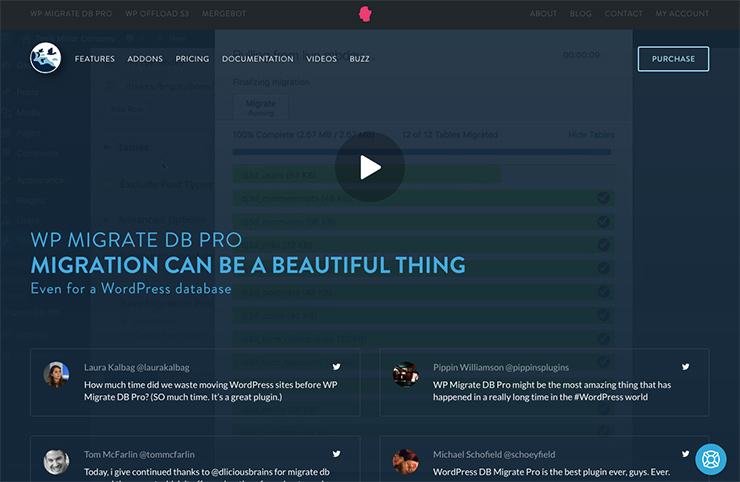Click 'Even for a WordPress database' subheading
Image resolution: width=740 pixels, height=482 pixels.
tap(131, 288)
